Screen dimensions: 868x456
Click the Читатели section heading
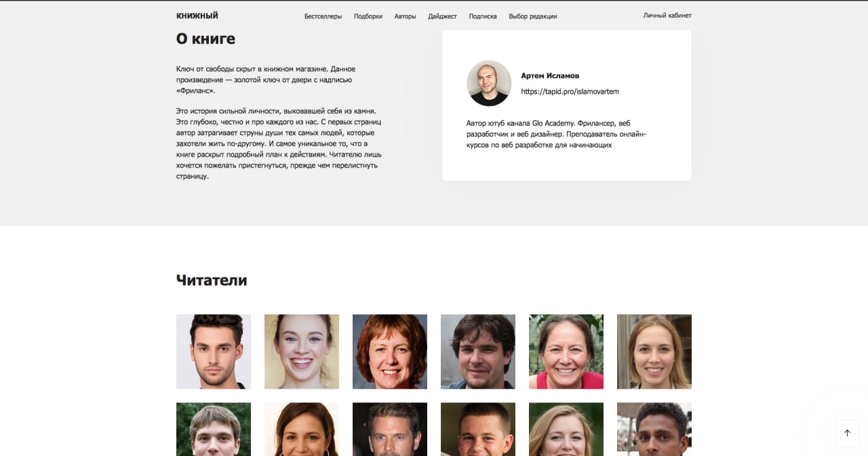click(212, 280)
